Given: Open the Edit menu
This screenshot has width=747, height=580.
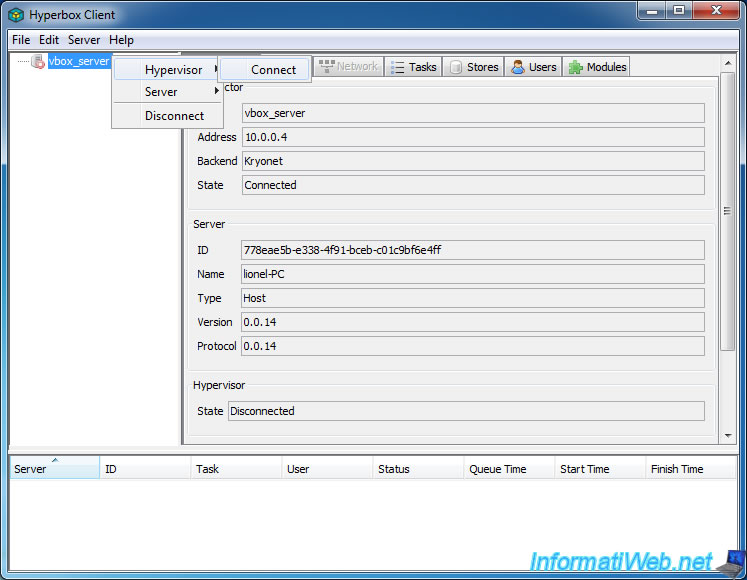Looking at the screenshot, I should tap(49, 40).
